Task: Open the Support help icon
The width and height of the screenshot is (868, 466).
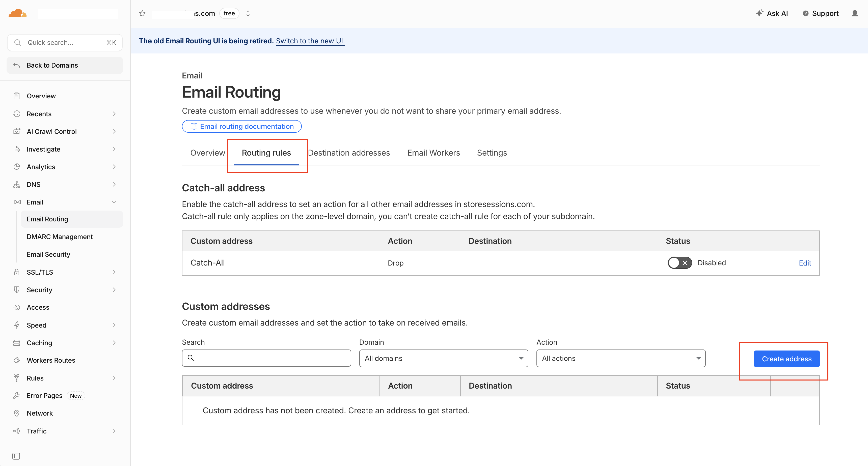Action: 806,13
